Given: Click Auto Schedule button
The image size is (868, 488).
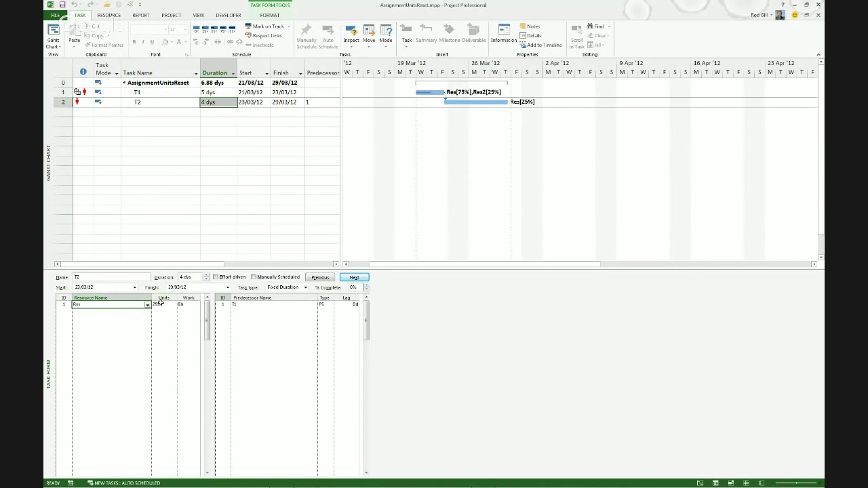Looking at the screenshot, I should point(328,36).
